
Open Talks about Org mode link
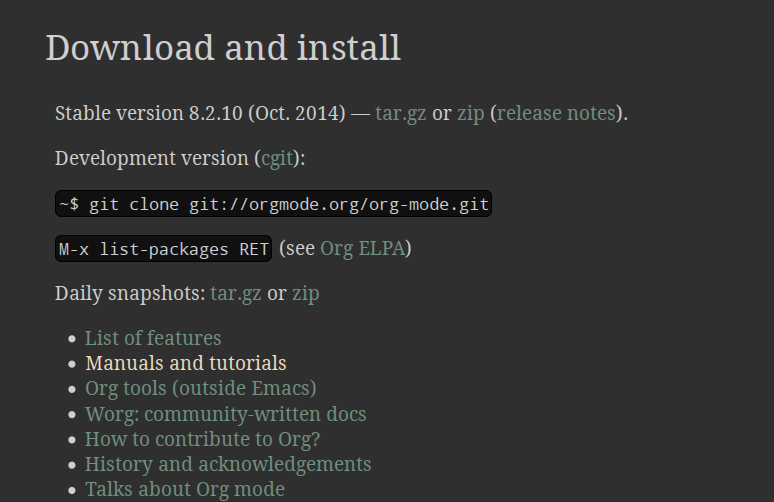(x=184, y=489)
